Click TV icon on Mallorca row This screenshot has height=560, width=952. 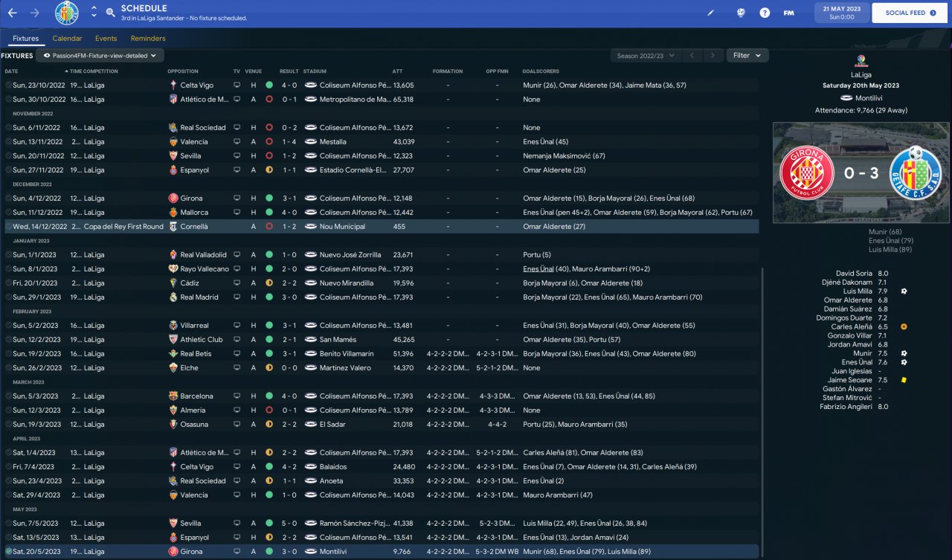point(237,213)
